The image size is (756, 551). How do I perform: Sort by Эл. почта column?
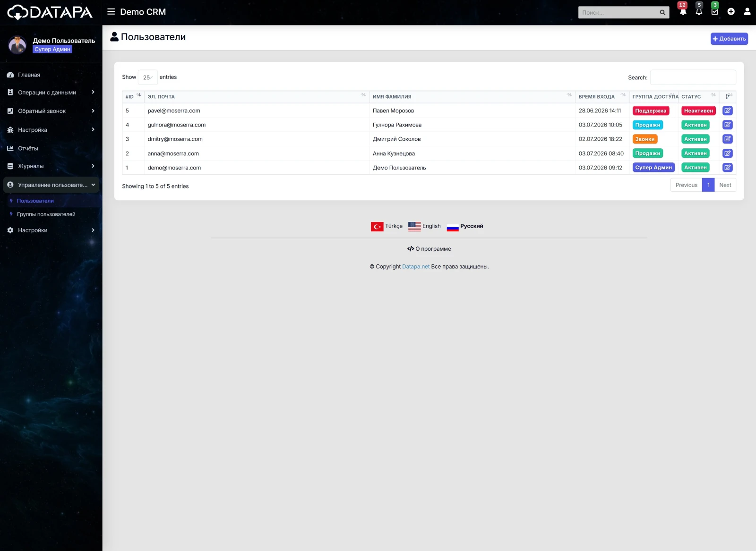pos(257,96)
